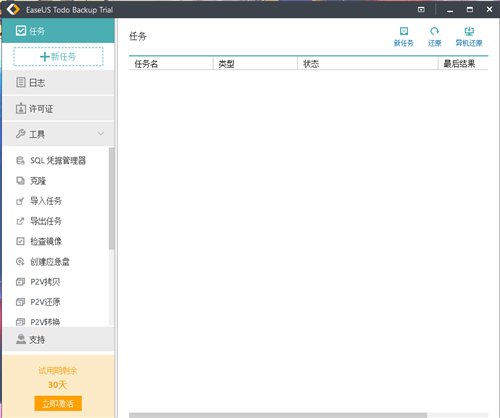Sort by 任务名 column header

click(x=171, y=63)
